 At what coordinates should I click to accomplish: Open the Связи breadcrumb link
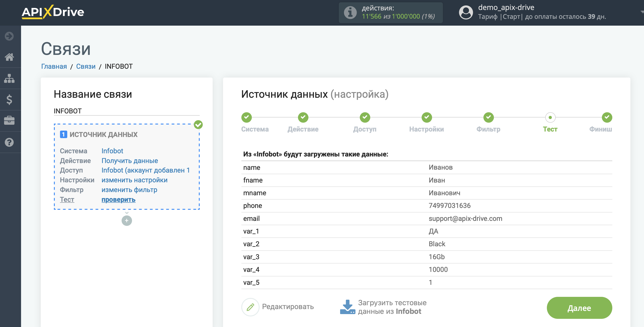point(86,66)
